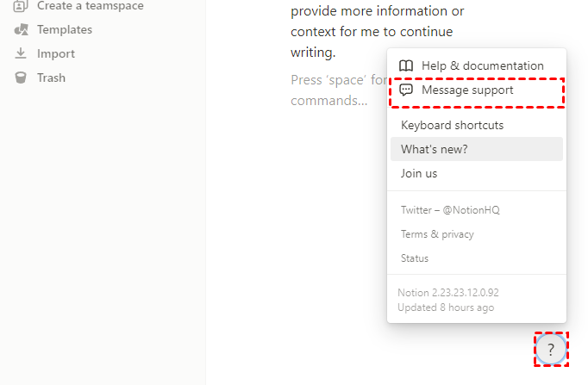Open the Message support text entry
The height and width of the screenshot is (385, 588).
[467, 90]
